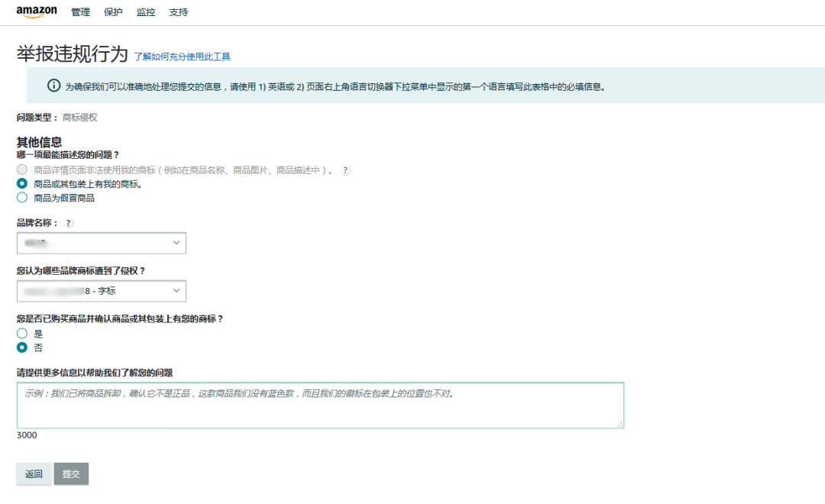Open the infringed trademark dropdown
Screen dimensions: 825x504
[x=99, y=290]
